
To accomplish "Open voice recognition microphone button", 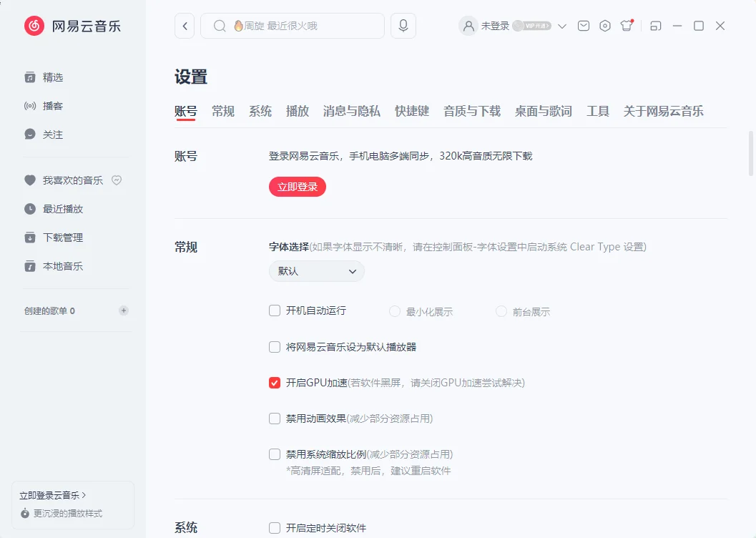I will point(403,26).
